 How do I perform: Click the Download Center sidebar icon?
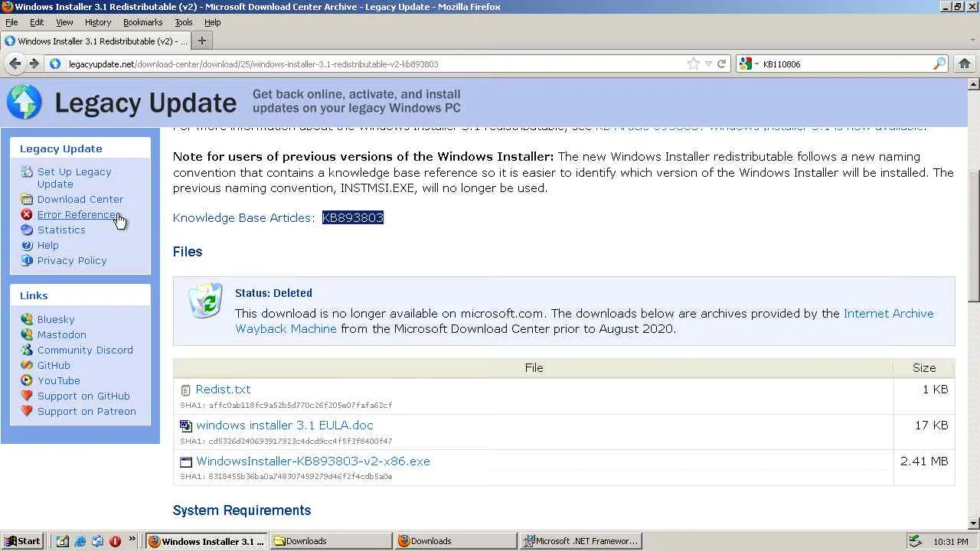click(27, 199)
